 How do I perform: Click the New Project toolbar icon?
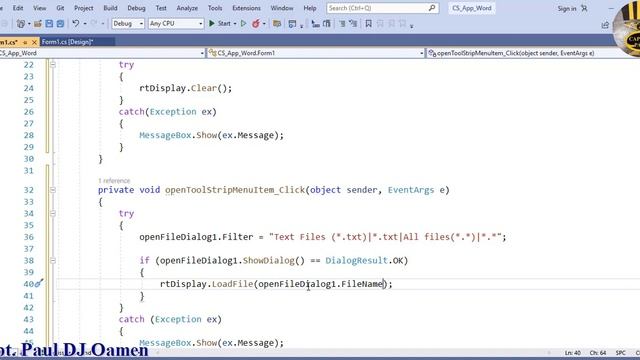20,24
